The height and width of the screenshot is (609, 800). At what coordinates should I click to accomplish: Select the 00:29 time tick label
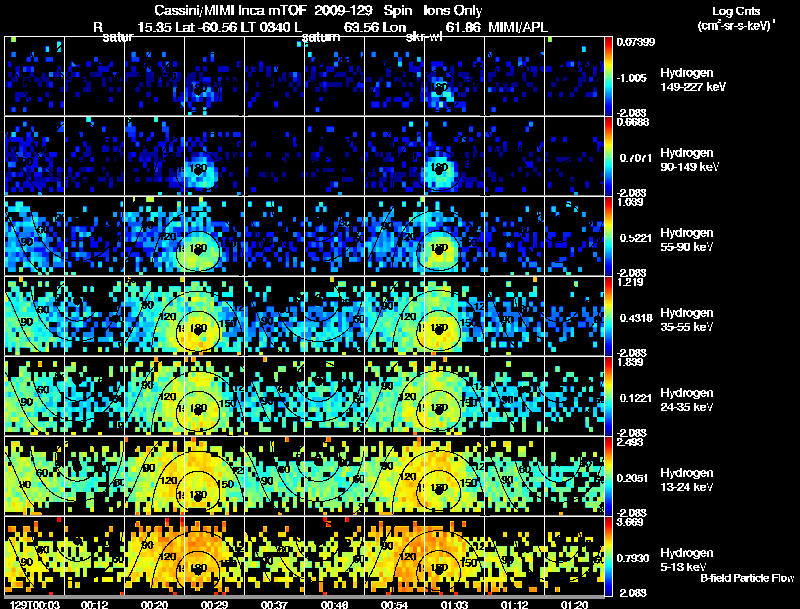[x=214, y=605]
